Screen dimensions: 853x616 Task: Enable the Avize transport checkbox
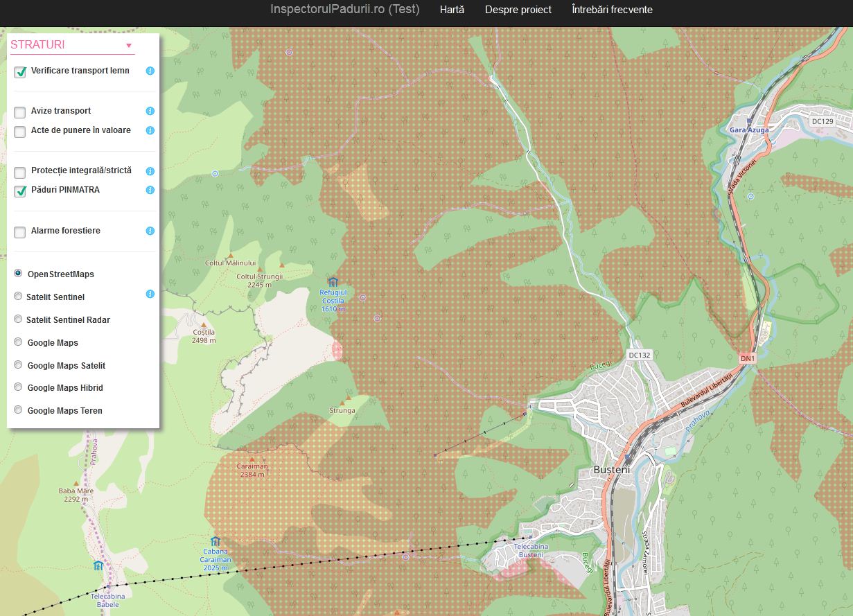(20, 112)
